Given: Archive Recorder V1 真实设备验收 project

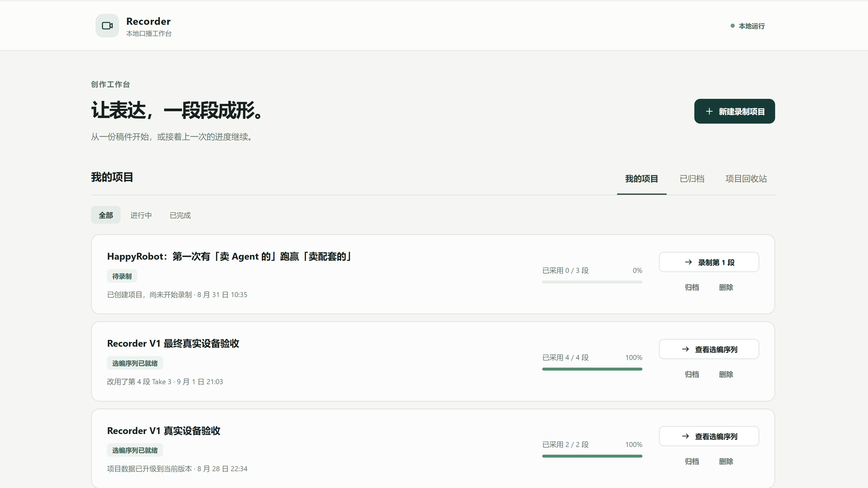Looking at the screenshot, I should pyautogui.click(x=691, y=461).
